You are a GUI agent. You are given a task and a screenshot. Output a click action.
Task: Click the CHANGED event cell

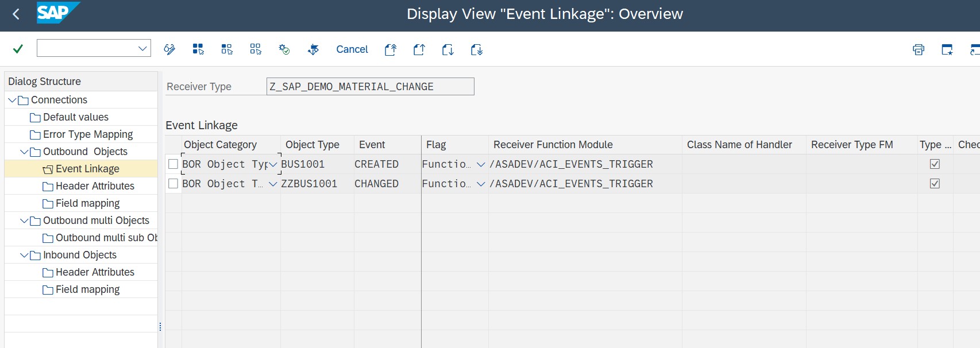[387, 184]
